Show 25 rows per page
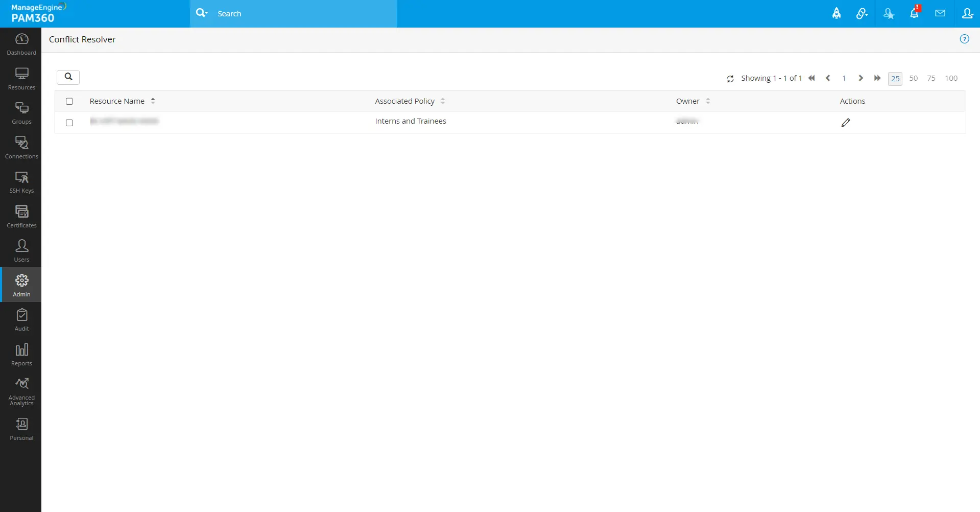This screenshot has width=980, height=512. (x=895, y=79)
